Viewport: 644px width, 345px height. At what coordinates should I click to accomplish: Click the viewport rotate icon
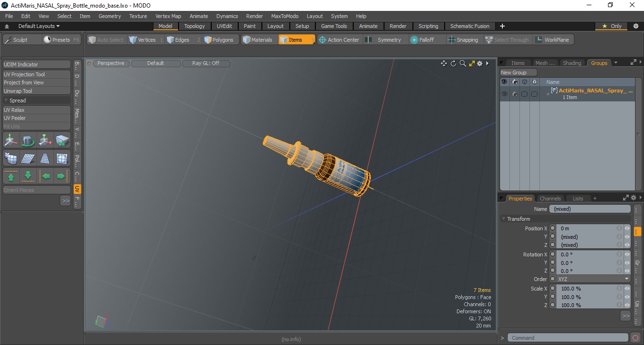click(453, 64)
